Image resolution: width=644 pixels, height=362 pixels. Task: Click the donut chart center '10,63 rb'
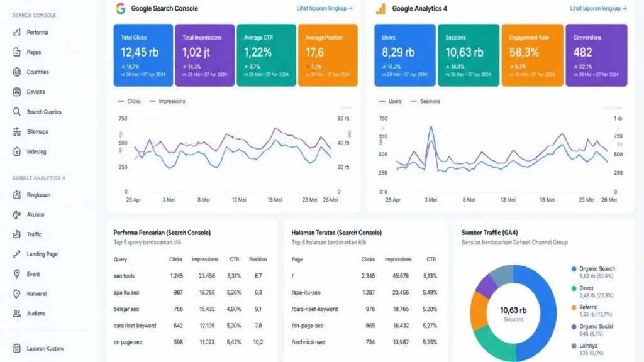[513, 310]
